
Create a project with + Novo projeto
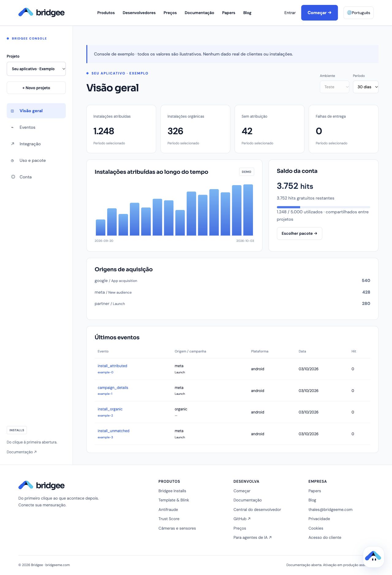pos(36,88)
